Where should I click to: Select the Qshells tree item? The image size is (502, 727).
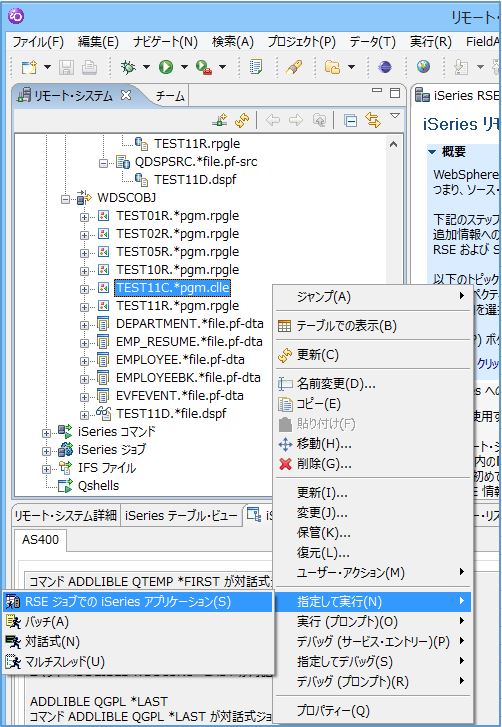(x=98, y=485)
